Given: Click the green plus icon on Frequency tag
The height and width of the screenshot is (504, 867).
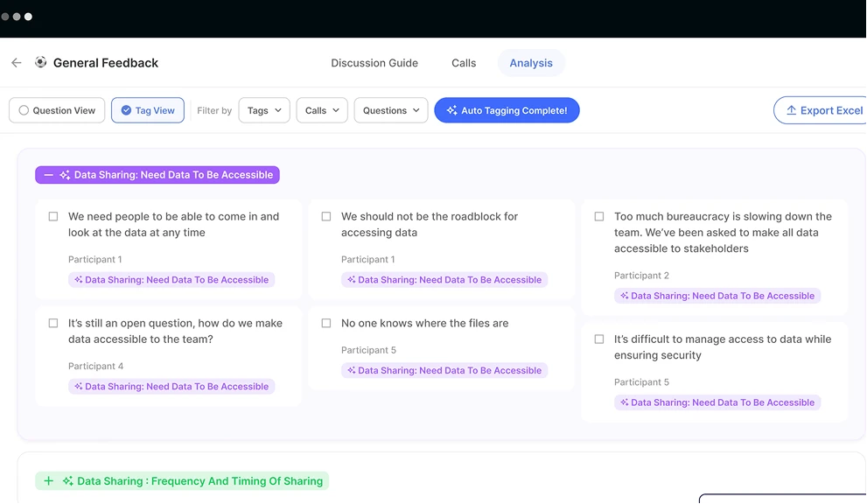Looking at the screenshot, I should [x=49, y=481].
